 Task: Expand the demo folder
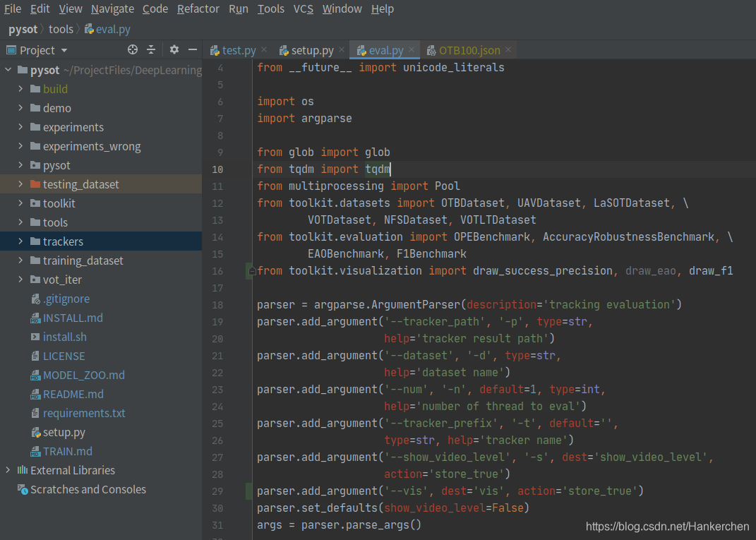pos(20,108)
